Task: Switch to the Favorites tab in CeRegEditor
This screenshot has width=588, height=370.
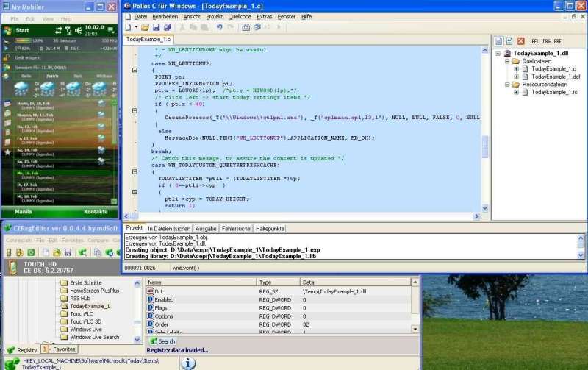Action: pyautogui.click(x=59, y=349)
